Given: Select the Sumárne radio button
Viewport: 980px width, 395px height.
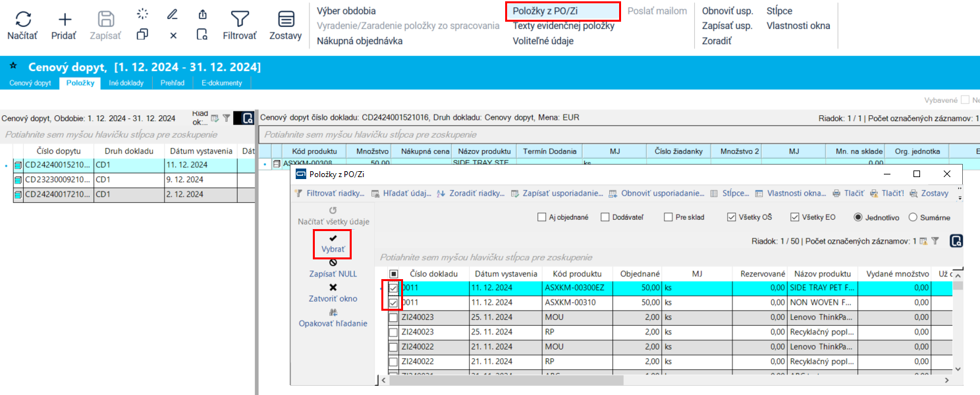Looking at the screenshot, I should pos(913,217).
